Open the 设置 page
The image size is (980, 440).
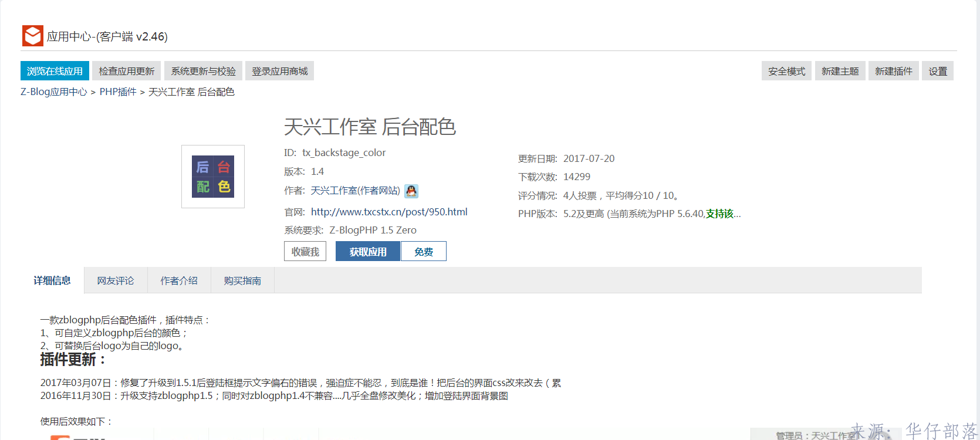[x=938, y=71]
